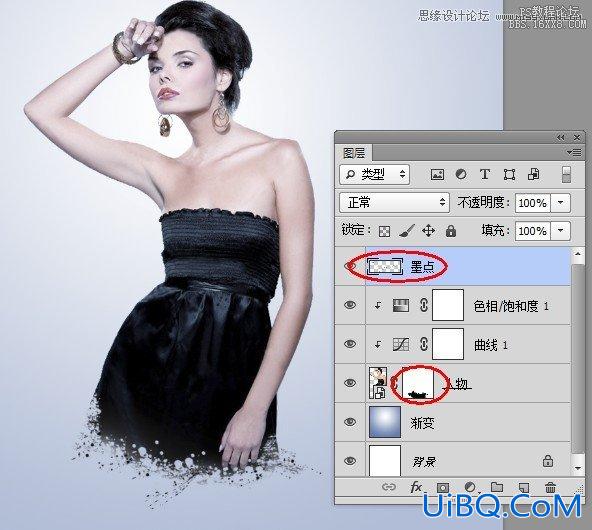Screen dimensions: 592x530
Task: Select the 人物 layer mask thumbnail
Action: click(418, 383)
